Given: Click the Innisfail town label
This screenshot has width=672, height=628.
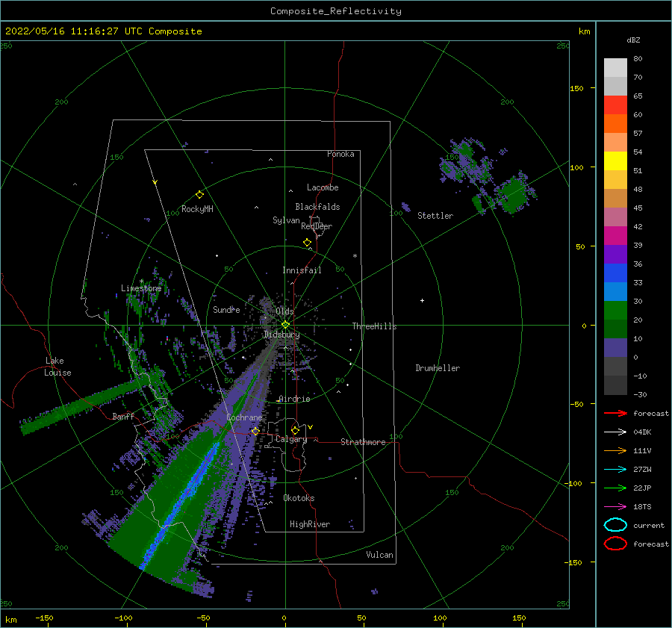Looking at the screenshot, I should (302, 270).
